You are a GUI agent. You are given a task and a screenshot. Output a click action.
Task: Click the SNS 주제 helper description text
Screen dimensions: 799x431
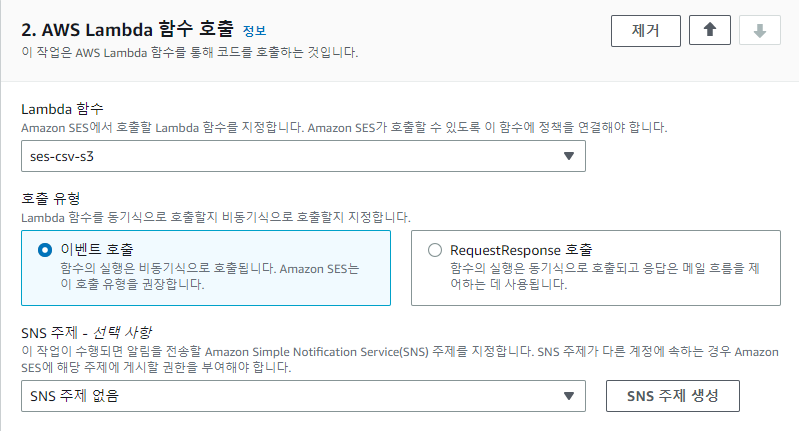pos(400,360)
